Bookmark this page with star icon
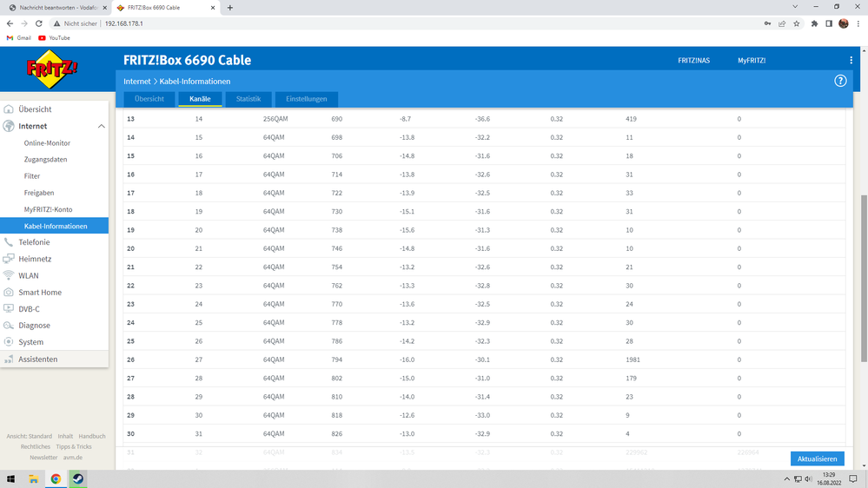Screen dimensions: 868x488 pyautogui.click(x=797, y=23)
